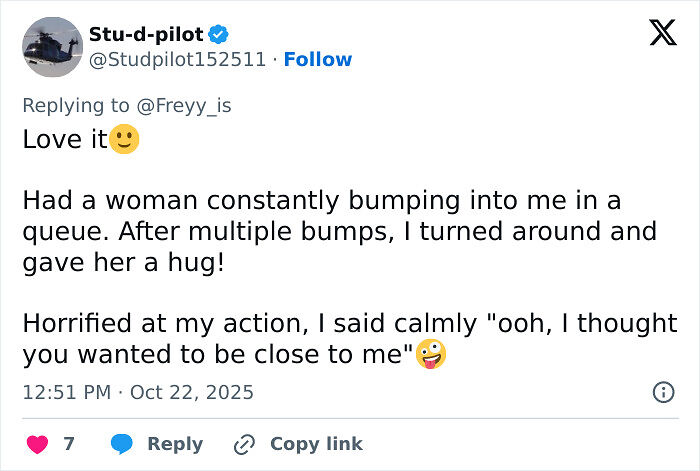
Task: Click the "Love it" text line
Action: click(x=65, y=139)
